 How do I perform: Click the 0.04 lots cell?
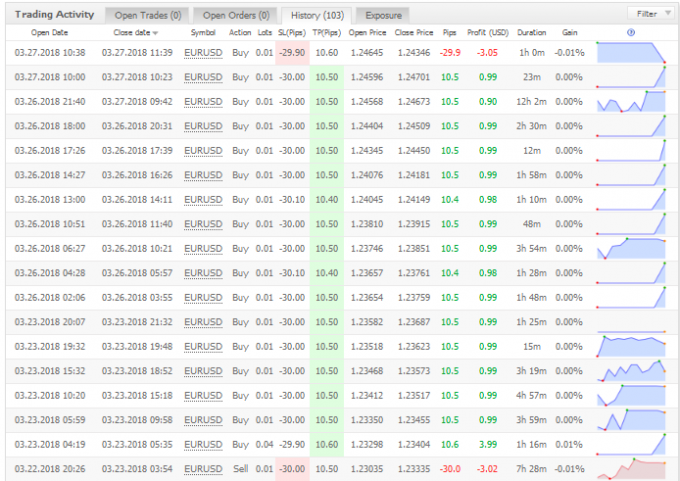point(265,445)
